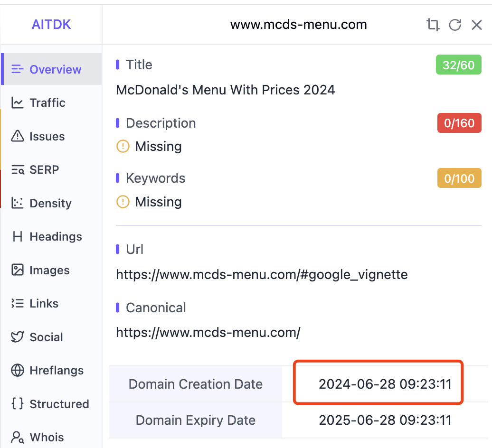Open the Structured data tab
This screenshot has width=492, height=448.
(x=52, y=404)
